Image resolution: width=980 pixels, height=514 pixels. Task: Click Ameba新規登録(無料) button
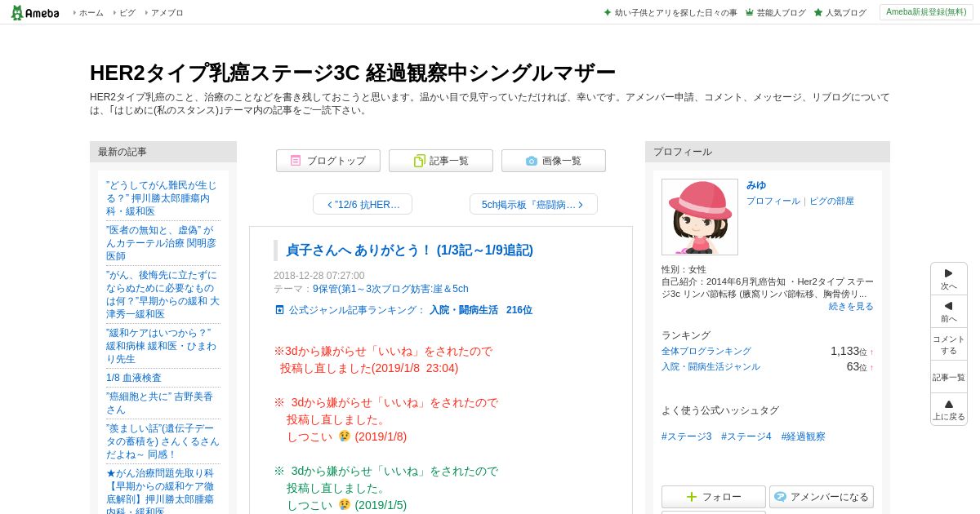click(926, 12)
